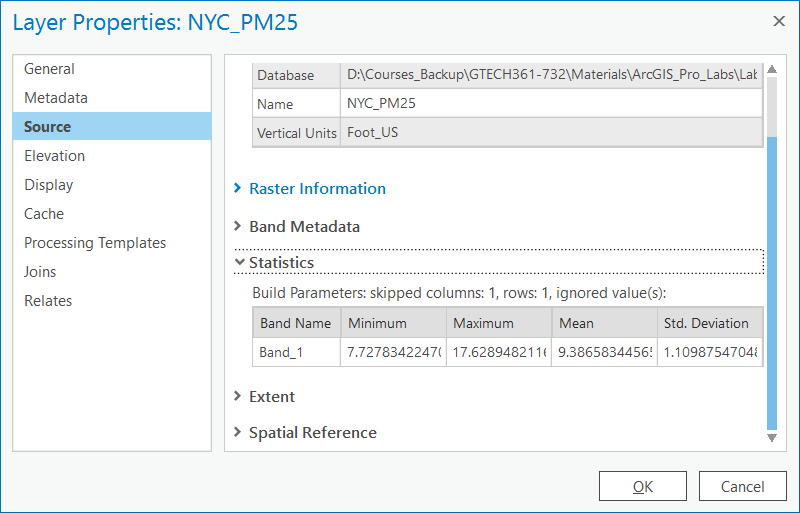The height and width of the screenshot is (513, 800).
Task: Collapse the Statistics section
Action: tap(281, 263)
